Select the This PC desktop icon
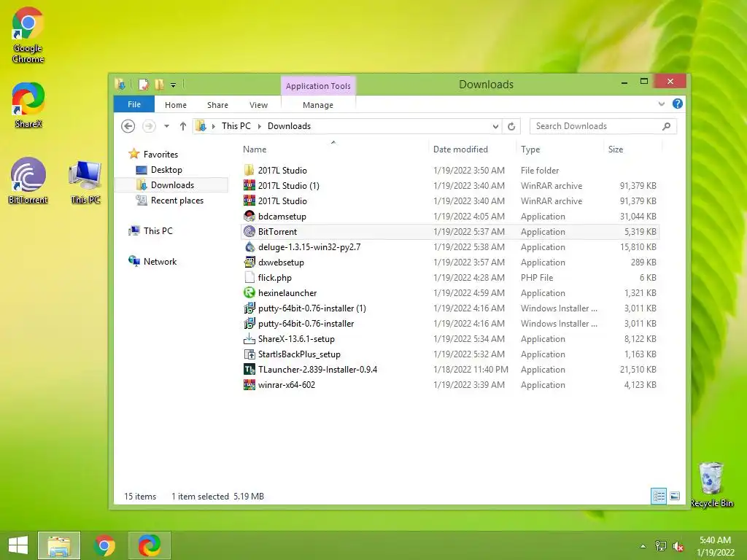Viewport: 747px width, 560px height. (85, 182)
